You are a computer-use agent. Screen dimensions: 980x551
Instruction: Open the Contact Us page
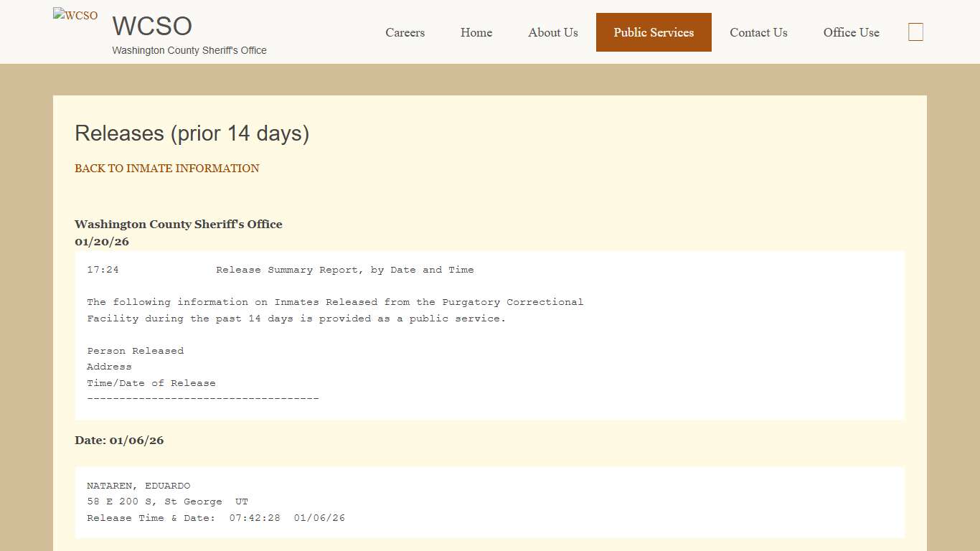(x=758, y=32)
